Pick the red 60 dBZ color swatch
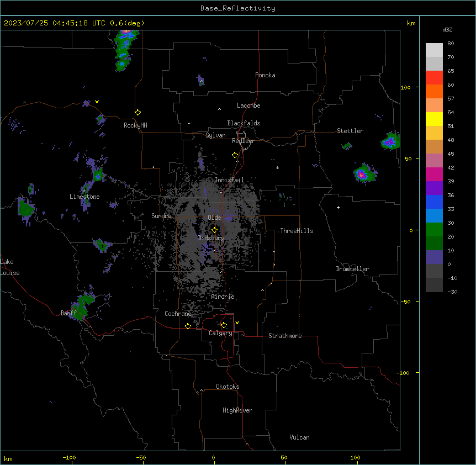This screenshot has width=476, height=465. (434, 78)
